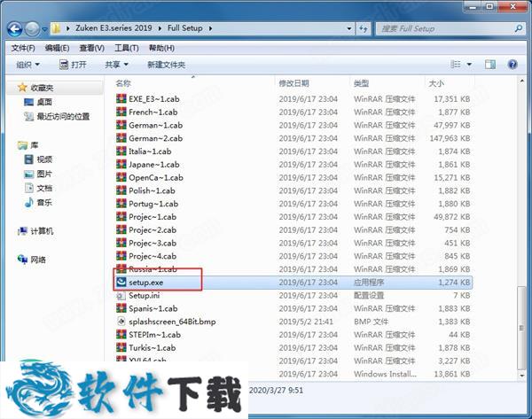Click the blue help question icon

(512, 64)
